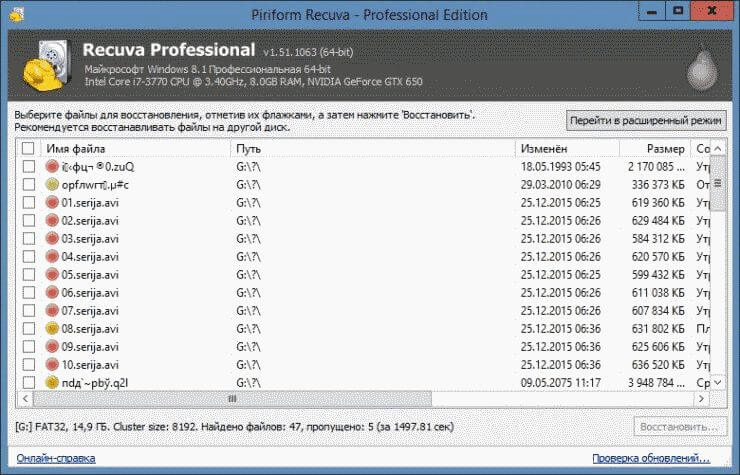Click the horizontal scrollbar right arrow
The width and height of the screenshot is (740, 475).
pos(701,399)
